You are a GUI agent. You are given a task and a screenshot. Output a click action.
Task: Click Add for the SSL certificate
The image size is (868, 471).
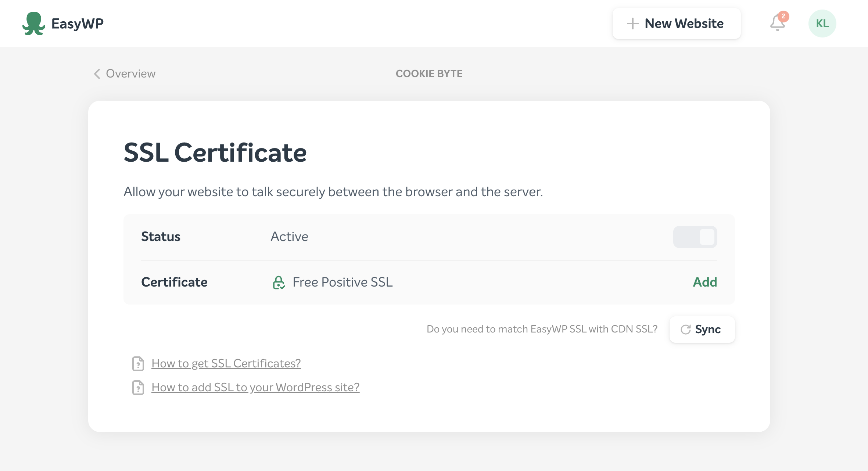point(704,282)
